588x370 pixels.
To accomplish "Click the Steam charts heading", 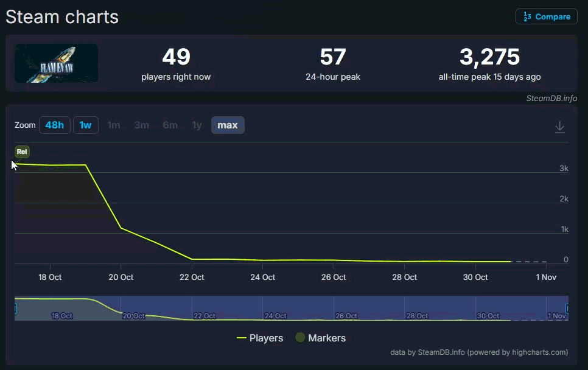I will pos(62,17).
